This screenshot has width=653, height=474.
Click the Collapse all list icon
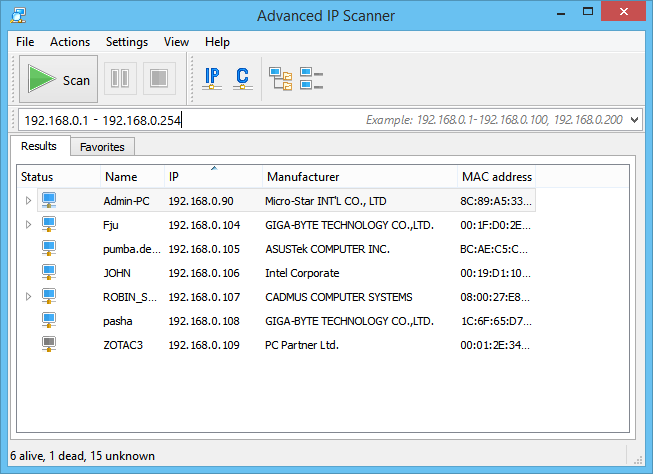311,79
